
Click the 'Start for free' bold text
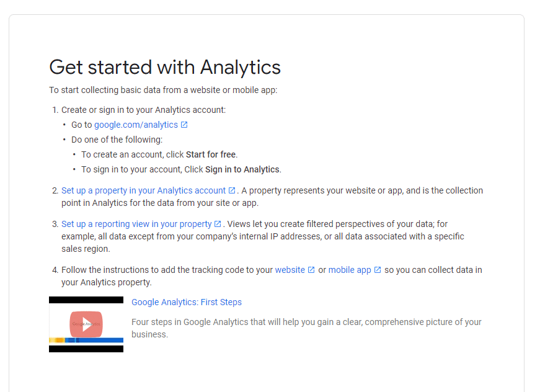211,154
